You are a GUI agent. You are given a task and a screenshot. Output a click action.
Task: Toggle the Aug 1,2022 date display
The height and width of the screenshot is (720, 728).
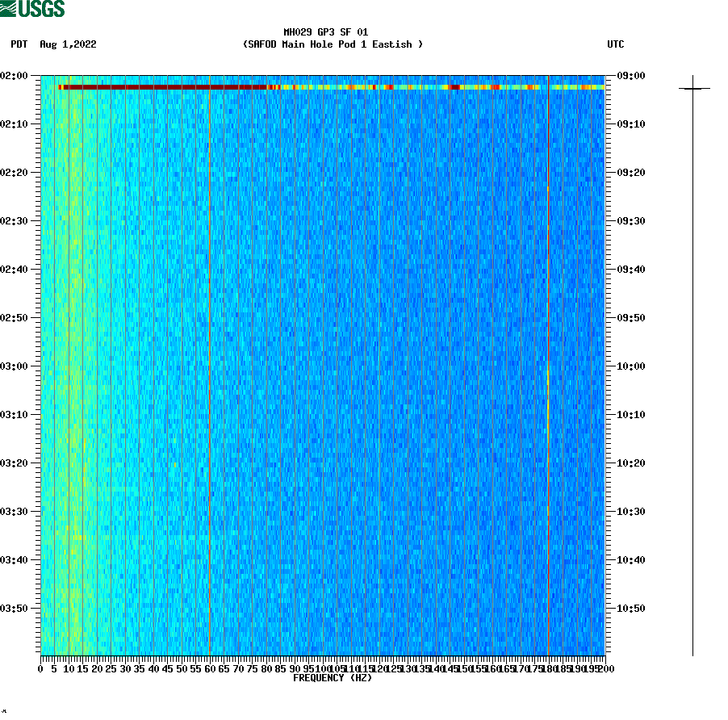coord(67,45)
